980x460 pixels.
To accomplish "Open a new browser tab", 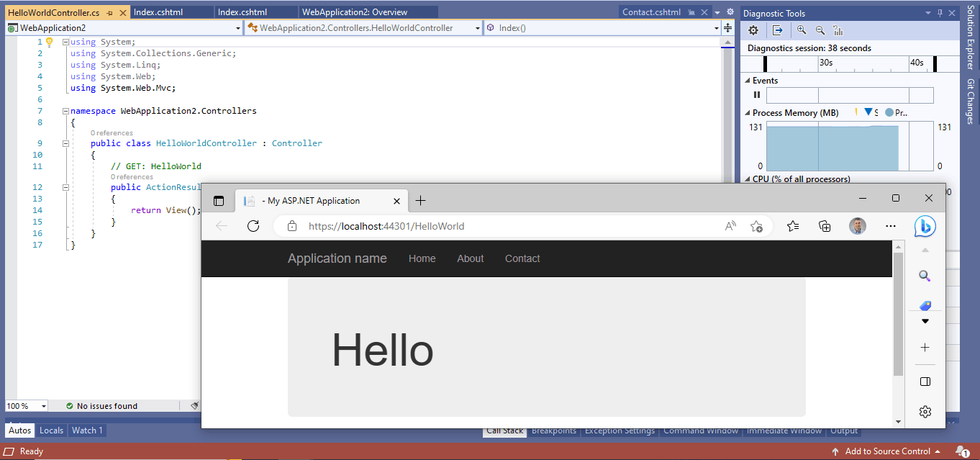I will pyautogui.click(x=421, y=201).
